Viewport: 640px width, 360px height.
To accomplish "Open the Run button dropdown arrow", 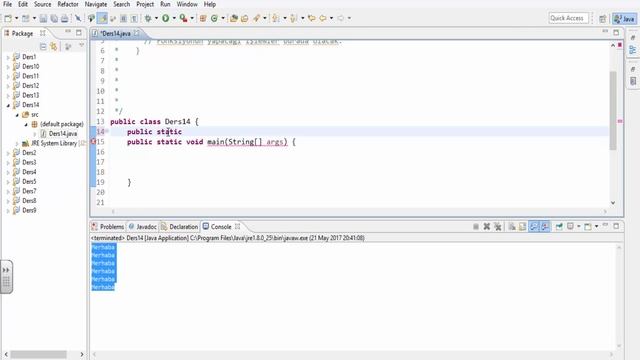I will pos(174,18).
